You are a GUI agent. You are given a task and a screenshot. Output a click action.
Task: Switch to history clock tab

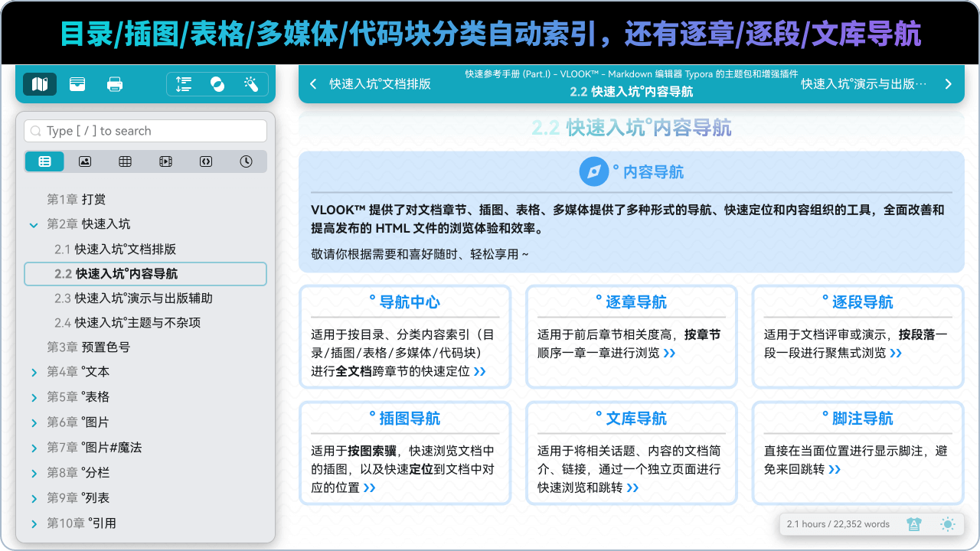246,161
